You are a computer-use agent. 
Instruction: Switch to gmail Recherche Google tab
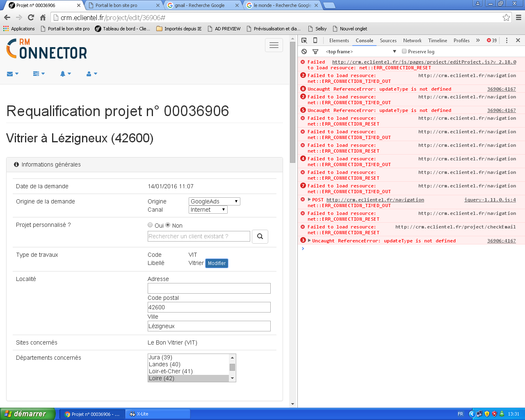(x=202, y=5)
